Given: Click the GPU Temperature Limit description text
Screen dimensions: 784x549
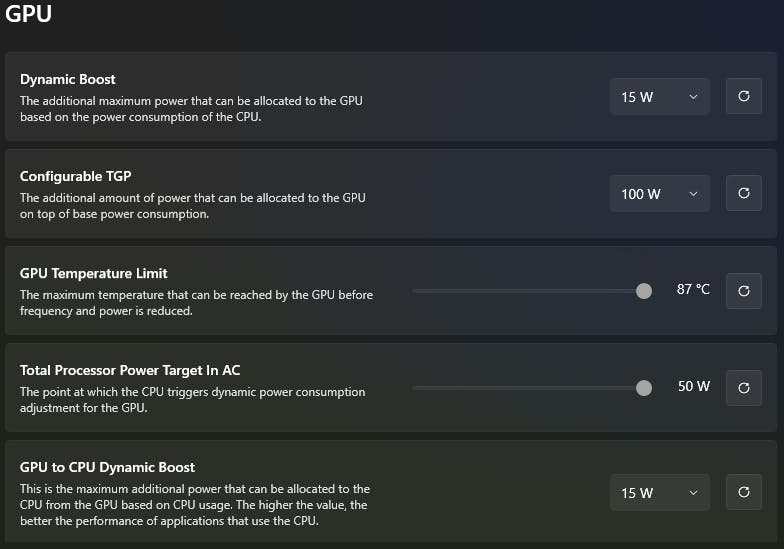Looking at the screenshot, I should pos(196,302).
